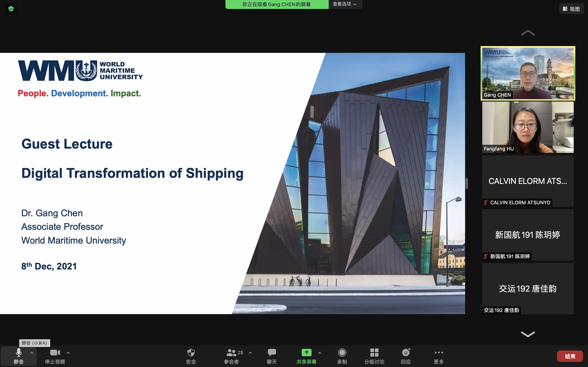Switch layout using the 视图 button
The image size is (588, 367).
(571, 9)
